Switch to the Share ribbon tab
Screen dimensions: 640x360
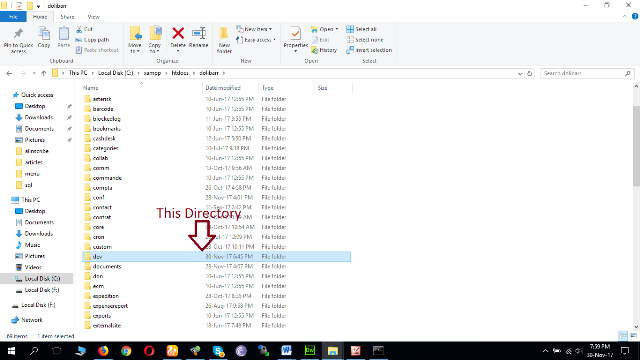tap(67, 17)
